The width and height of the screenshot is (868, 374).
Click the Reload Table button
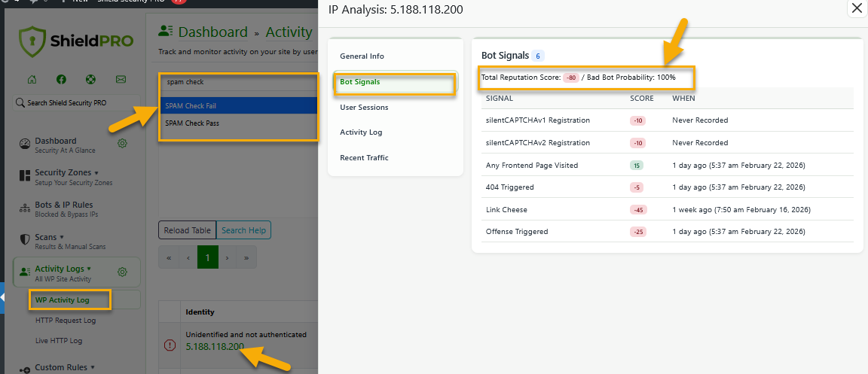tap(187, 231)
